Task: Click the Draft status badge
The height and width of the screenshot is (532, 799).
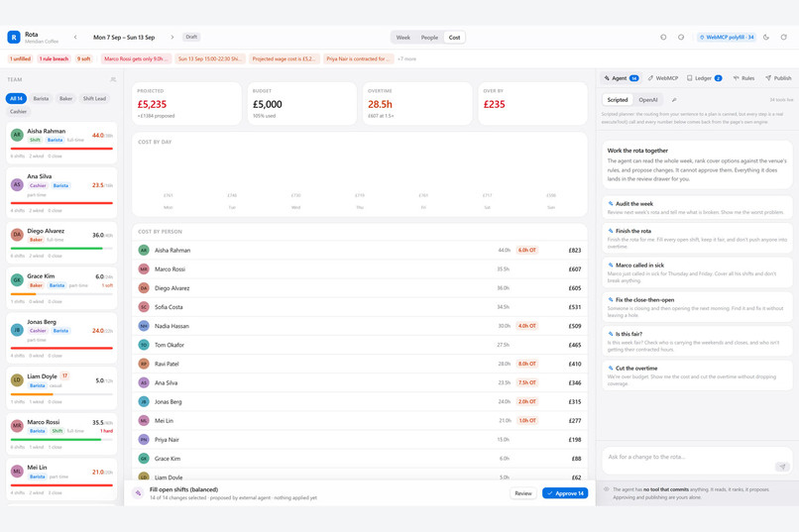Action: [191, 38]
